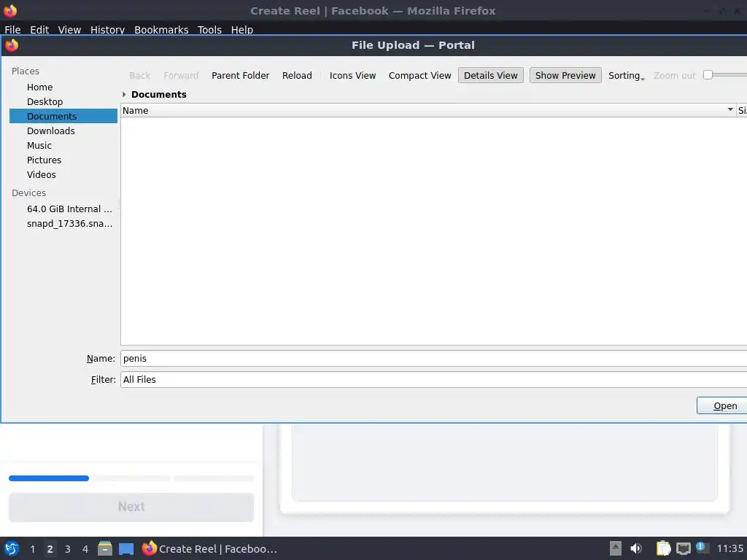The image size is (747, 560).
Task: Select virtual desktop 2 in the pager
Action: tap(50, 549)
